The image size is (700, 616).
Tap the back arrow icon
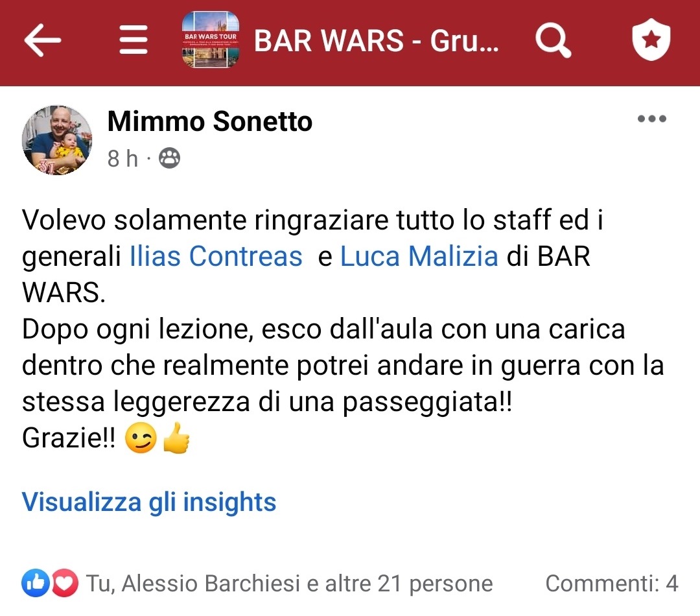pos(42,40)
